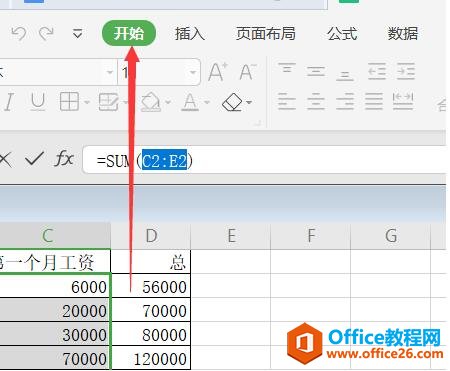Click cell containing 80000

click(x=151, y=334)
